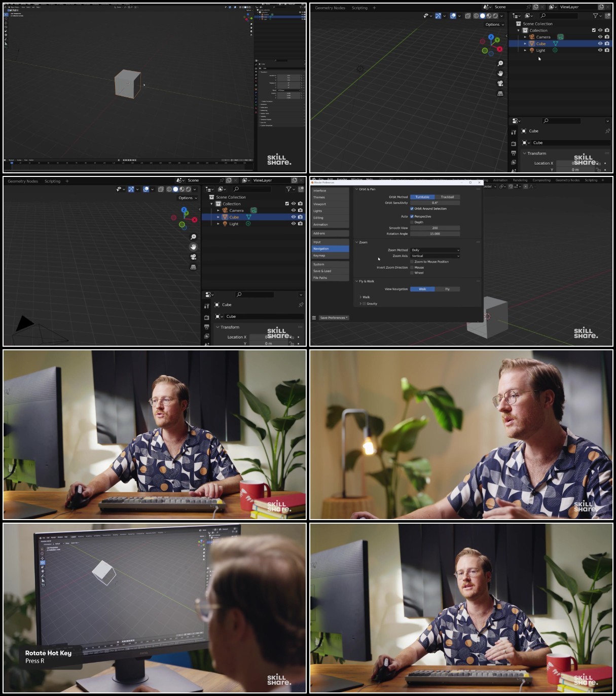616x696 pixels.
Task: Toggle camera view icon in camera-wireframe frame viewport
Action: pyautogui.click(x=193, y=257)
